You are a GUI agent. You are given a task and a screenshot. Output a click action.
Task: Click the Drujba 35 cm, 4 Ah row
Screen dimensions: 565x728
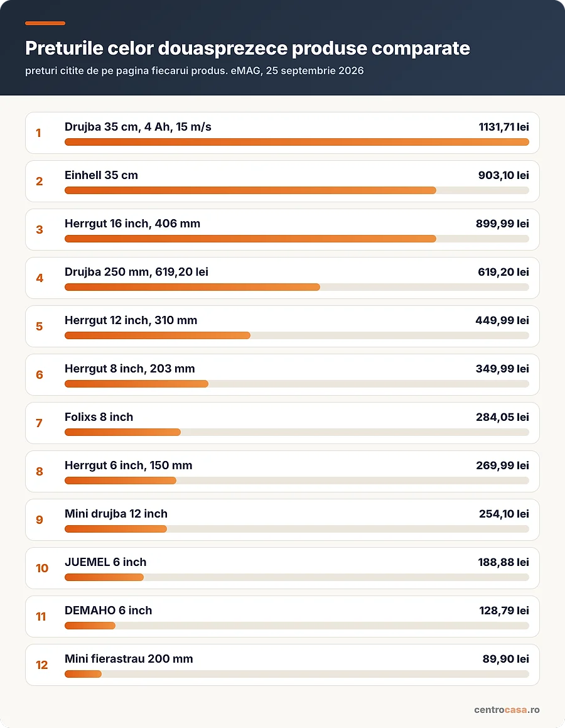point(282,133)
